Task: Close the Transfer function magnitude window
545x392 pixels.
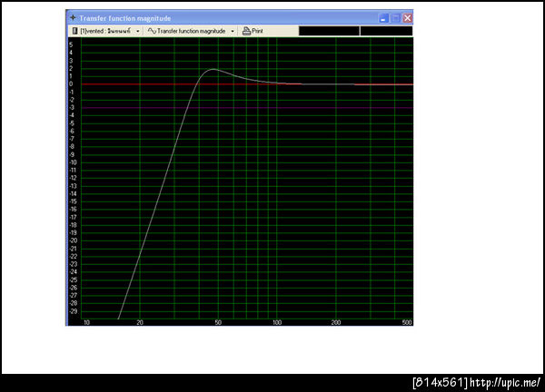Action: [407, 18]
